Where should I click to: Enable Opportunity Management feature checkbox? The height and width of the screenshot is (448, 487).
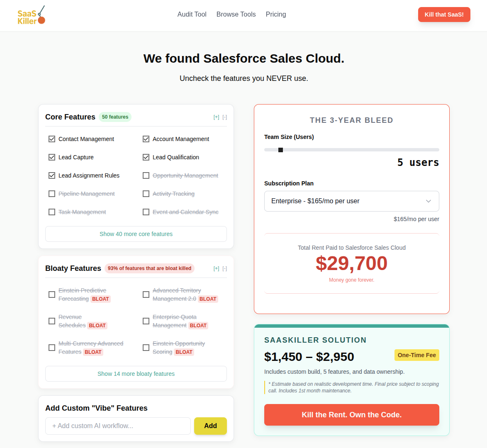[146, 175]
